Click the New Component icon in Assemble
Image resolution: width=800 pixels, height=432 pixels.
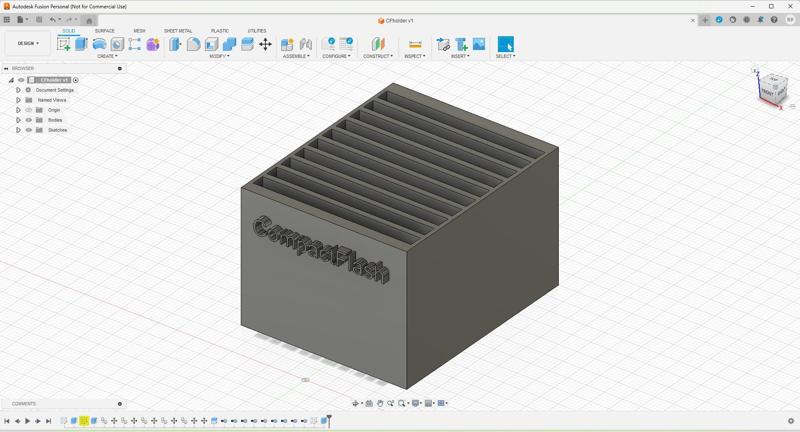(x=287, y=44)
